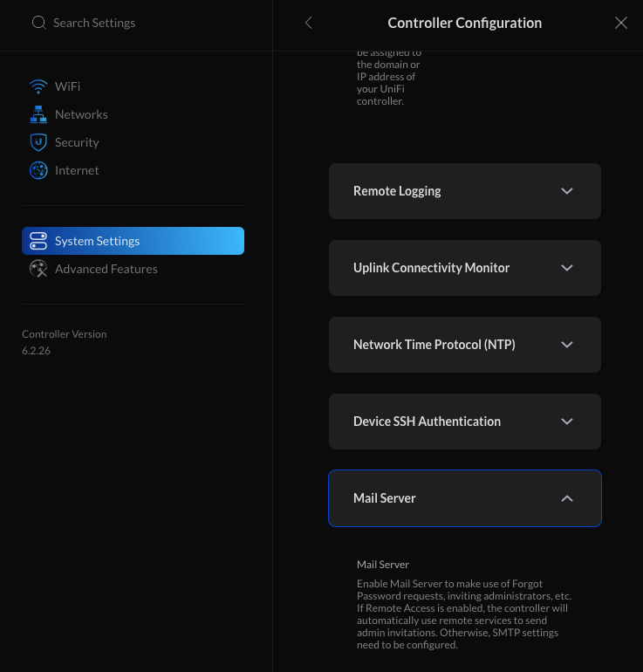Image resolution: width=643 pixels, height=672 pixels.
Task: Click the Advanced Features tools icon
Action: pyautogui.click(x=38, y=269)
